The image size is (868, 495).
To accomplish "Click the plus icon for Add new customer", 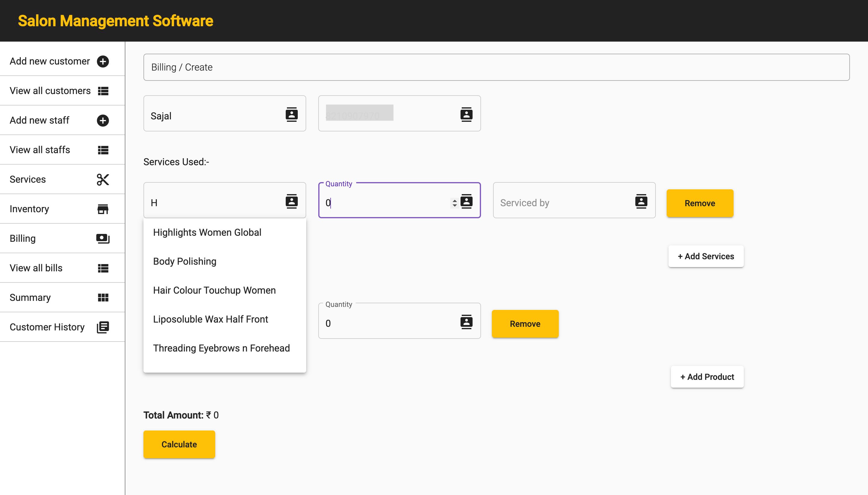I will tap(103, 61).
